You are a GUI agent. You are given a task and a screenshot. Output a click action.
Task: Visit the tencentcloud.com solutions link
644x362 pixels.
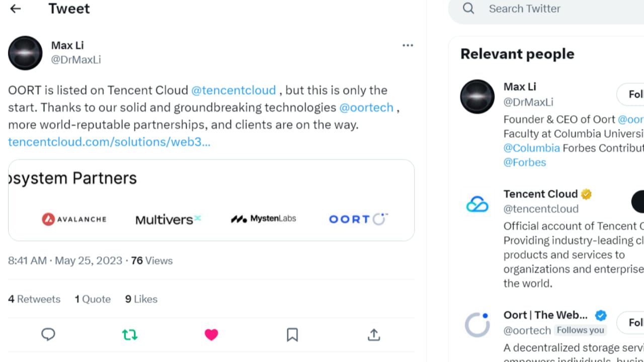[109, 142]
